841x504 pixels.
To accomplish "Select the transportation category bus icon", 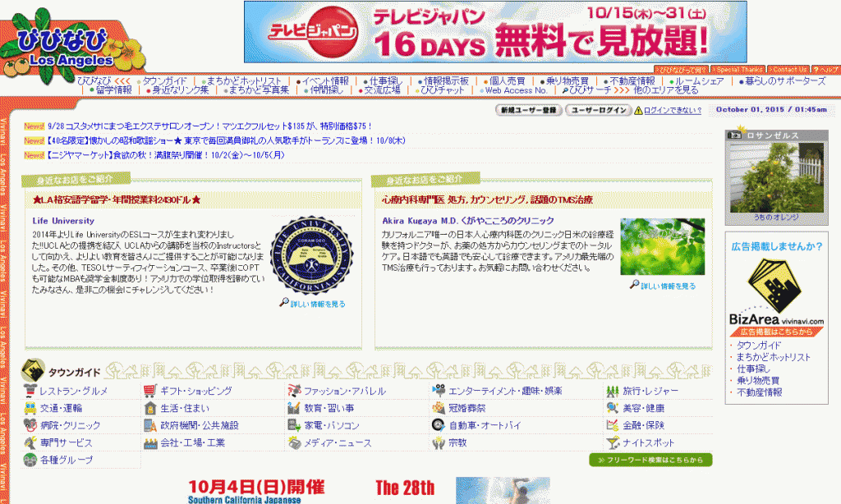I will tap(30, 408).
